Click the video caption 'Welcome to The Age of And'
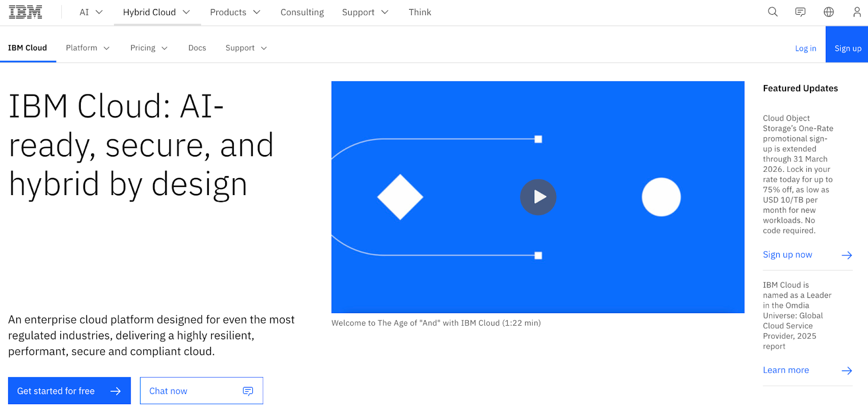Image resolution: width=868 pixels, height=414 pixels. [436, 323]
